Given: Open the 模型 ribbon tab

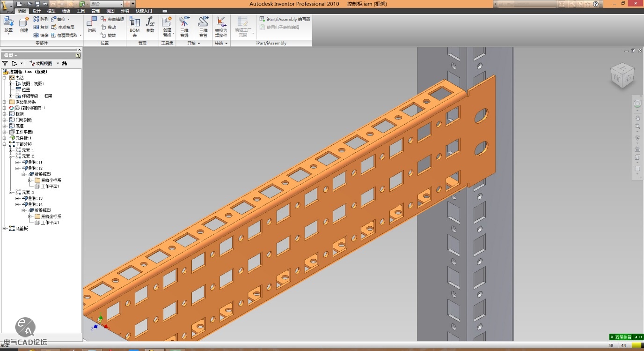Looking at the screenshot, I should (x=51, y=11).
